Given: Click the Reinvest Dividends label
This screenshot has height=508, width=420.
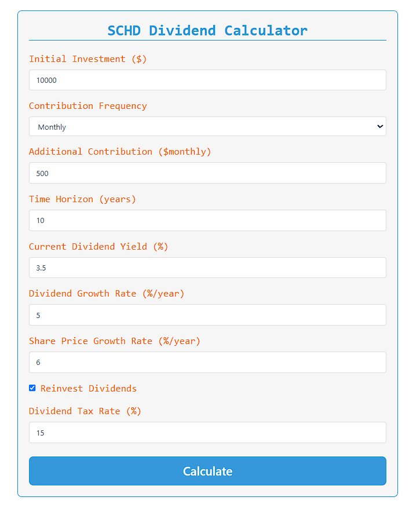Looking at the screenshot, I should point(89,389).
